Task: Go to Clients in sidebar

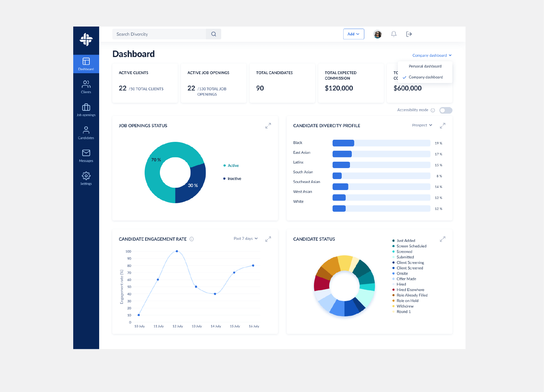Action: pyautogui.click(x=86, y=87)
